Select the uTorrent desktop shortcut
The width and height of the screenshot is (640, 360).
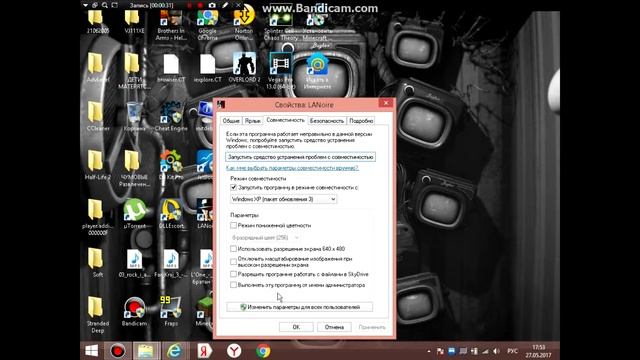click(134, 213)
